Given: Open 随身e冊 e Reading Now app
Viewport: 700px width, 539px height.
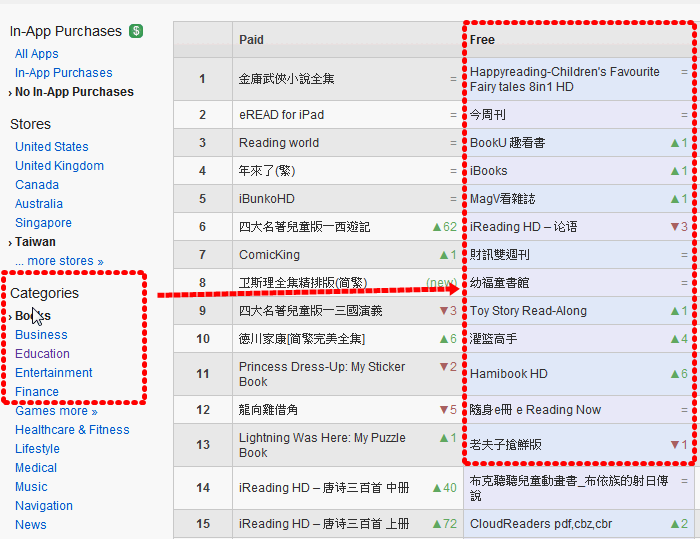Looking at the screenshot, I should click(x=535, y=410).
